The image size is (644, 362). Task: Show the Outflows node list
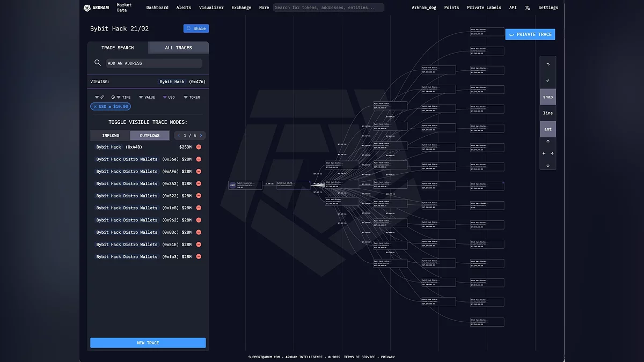(x=150, y=136)
